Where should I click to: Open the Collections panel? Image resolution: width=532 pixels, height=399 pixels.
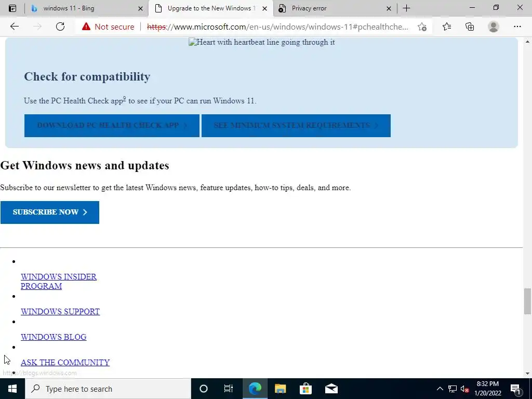pos(470,26)
